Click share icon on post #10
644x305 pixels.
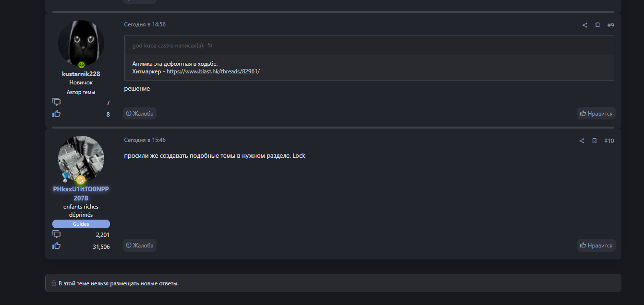click(582, 141)
